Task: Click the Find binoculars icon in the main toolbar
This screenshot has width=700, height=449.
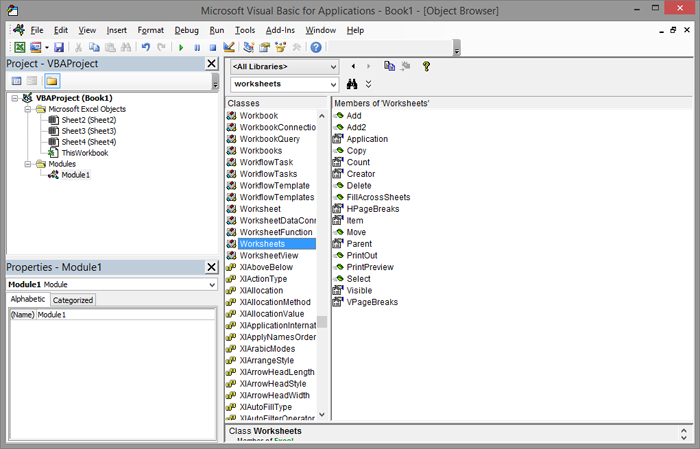Action: [126, 47]
